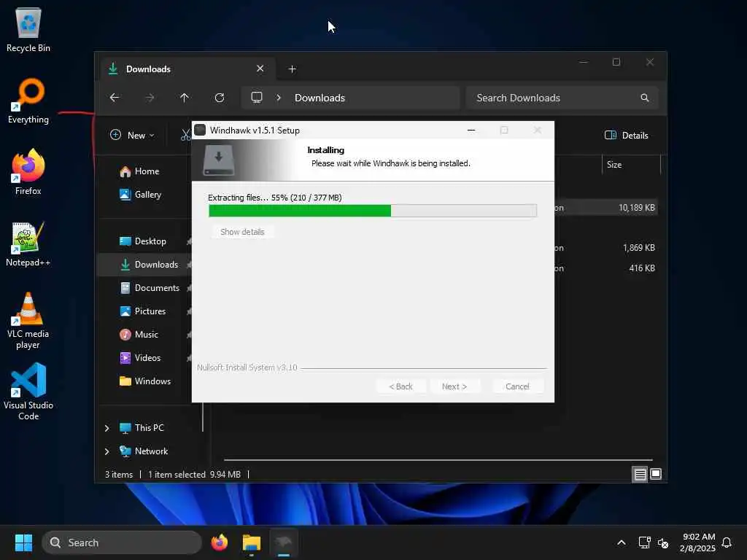Open the clock showing 9:02 AM
This screenshot has width=747, height=560.
[698, 542]
